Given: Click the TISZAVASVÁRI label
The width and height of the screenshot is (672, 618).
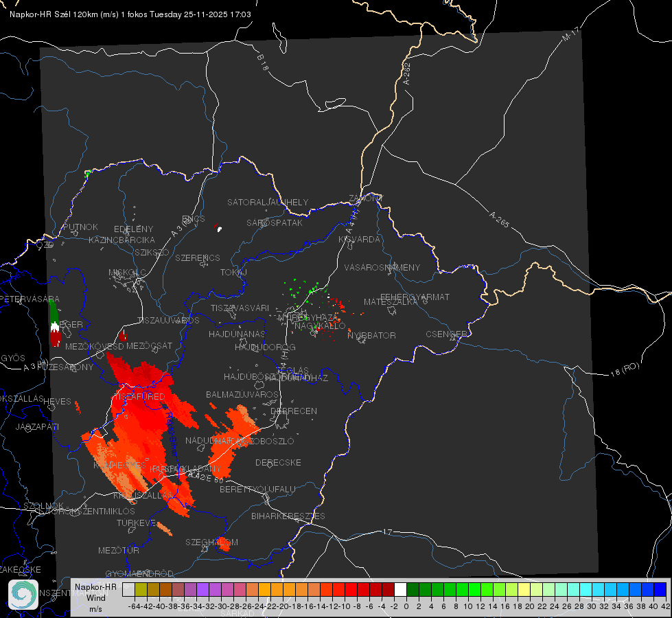Looking at the screenshot, I should (x=240, y=308).
